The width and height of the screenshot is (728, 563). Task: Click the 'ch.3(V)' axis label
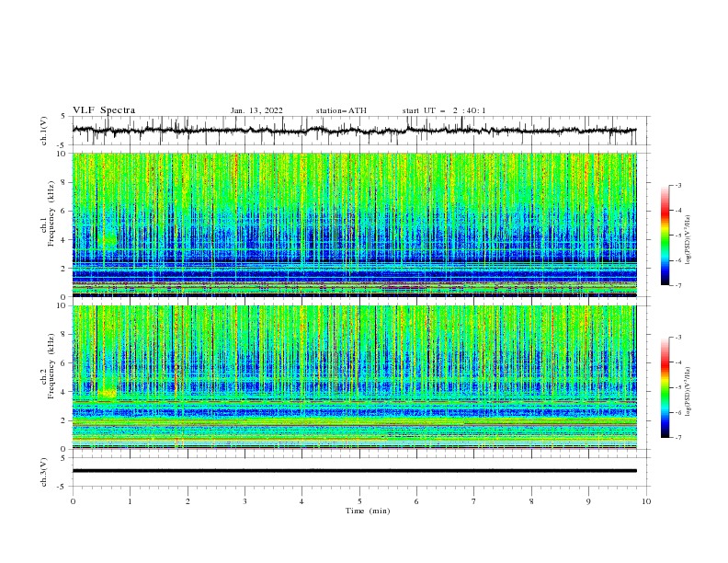pos(44,472)
